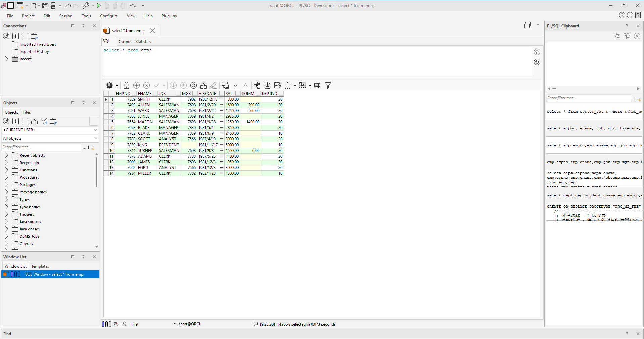The image size is (644, 339).
Task: Switch to the Output tab
Action: [x=125, y=42]
